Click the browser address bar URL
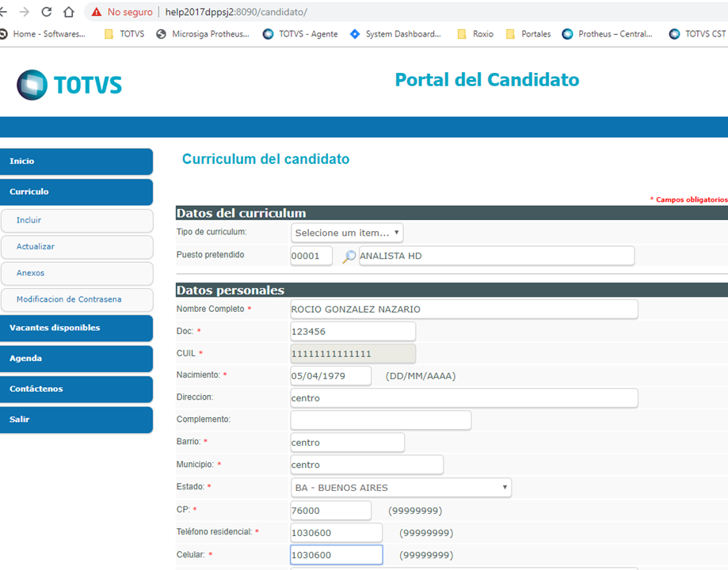Image resolution: width=728 pixels, height=570 pixels. (236, 12)
